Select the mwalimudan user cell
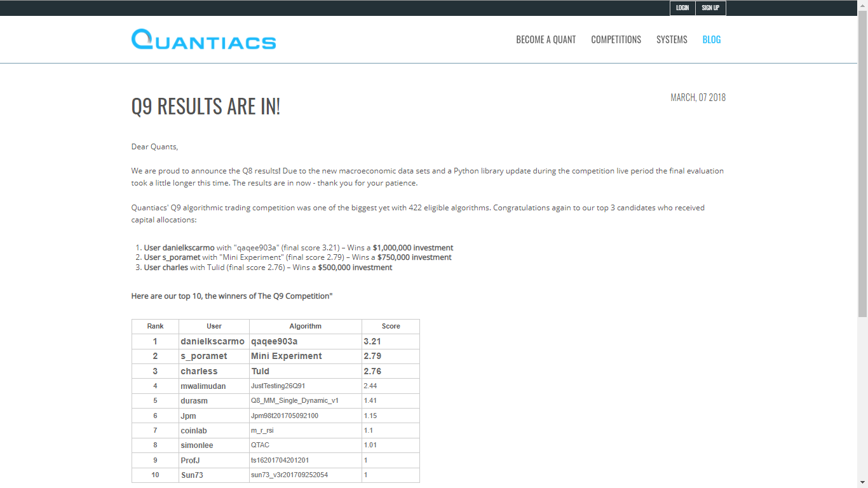Screen dimensions: 868x488 [214, 386]
